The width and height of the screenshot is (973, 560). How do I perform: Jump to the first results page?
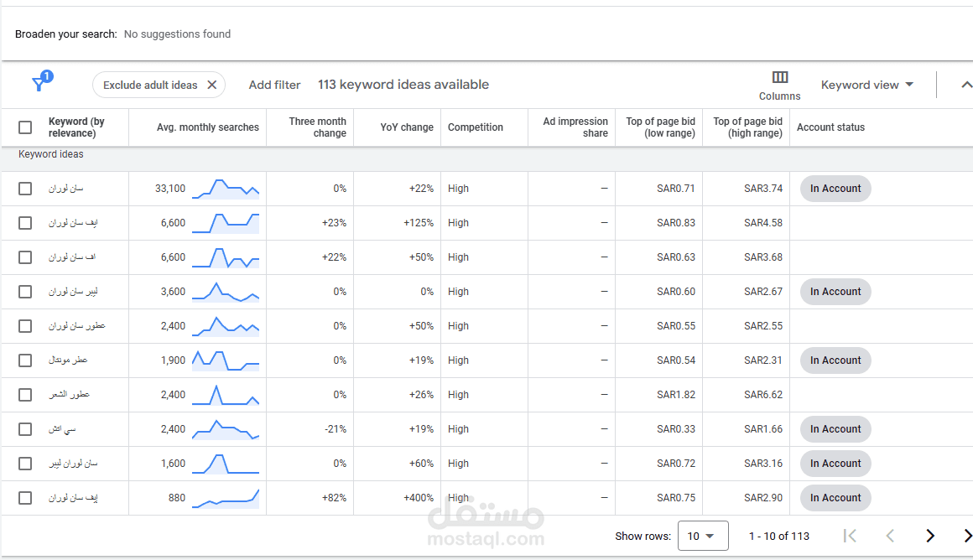click(x=850, y=536)
